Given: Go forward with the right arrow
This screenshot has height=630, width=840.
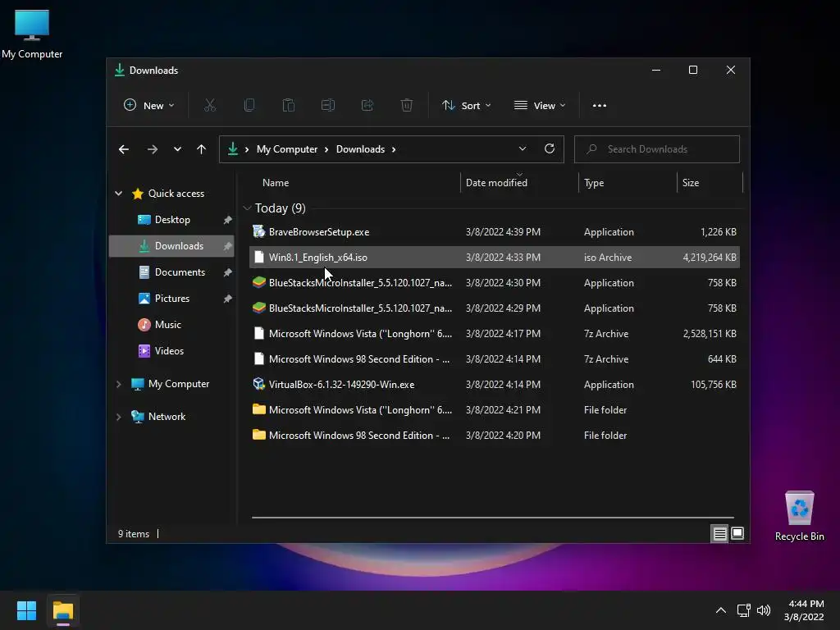Looking at the screenshot, I should 152,149.
